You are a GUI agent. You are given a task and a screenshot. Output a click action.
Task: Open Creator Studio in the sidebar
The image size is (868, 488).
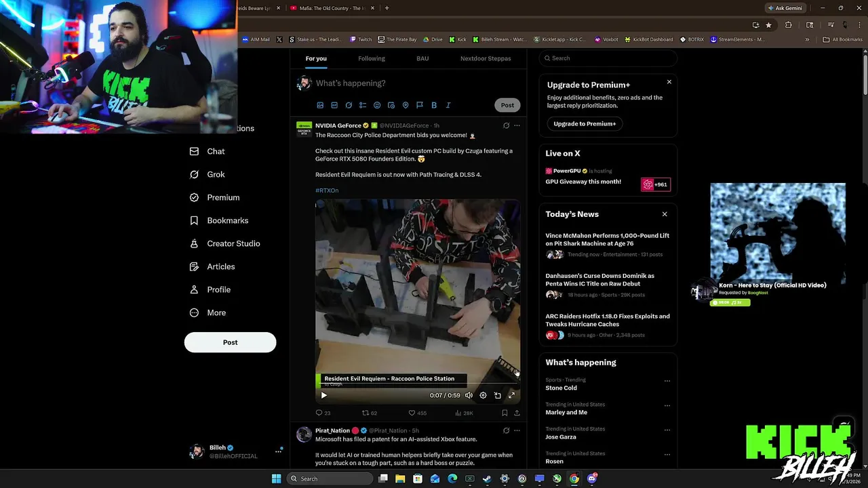[x=224, y=243]
